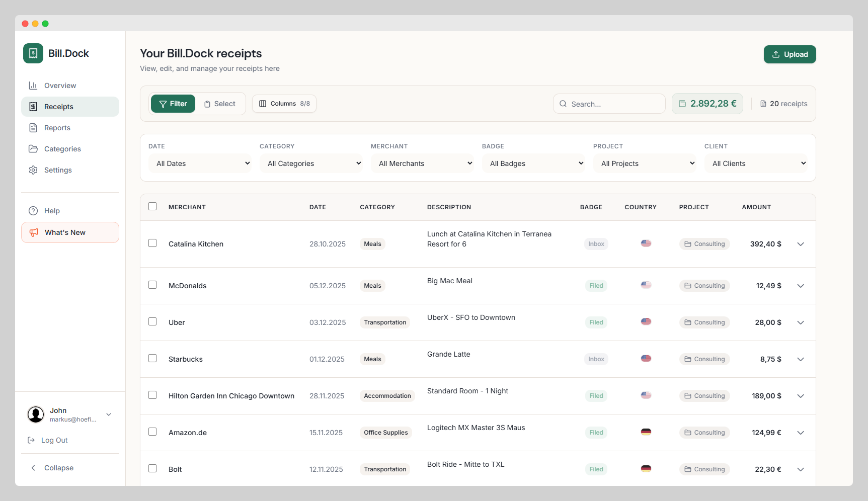Click the US flag in McDonalds row
Screen dimensions: 868x501
pos(646,285)
